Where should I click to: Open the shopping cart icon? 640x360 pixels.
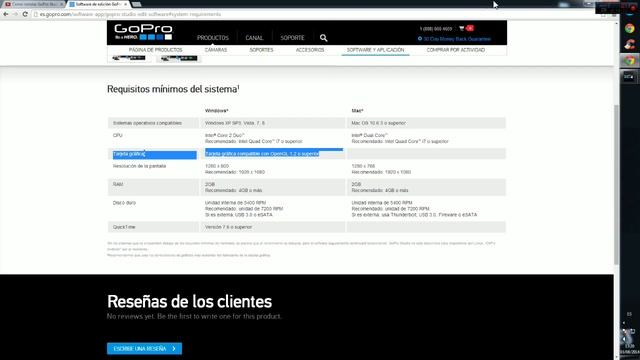coord(462,29)
